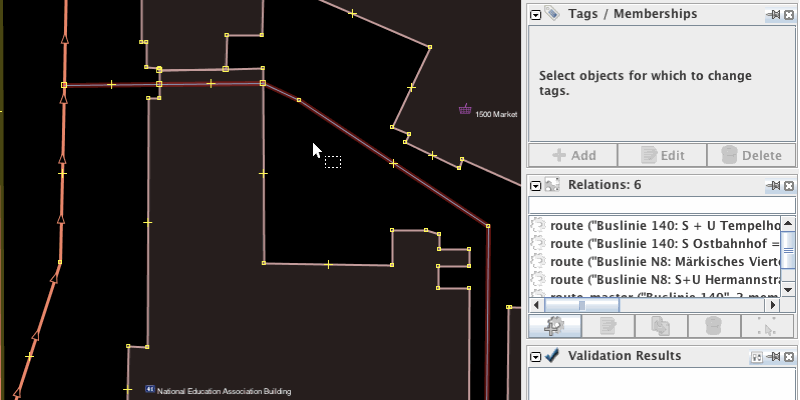The height and width of the screenshot is (400, 800).
Task: Click the Relations panel title icon
Action: pyautogui.click(x=552, y=185)
